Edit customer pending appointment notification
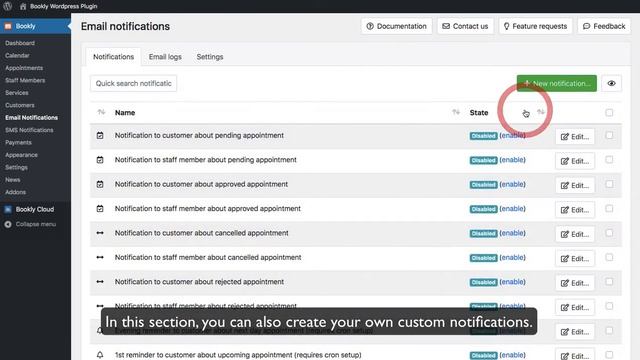Image resolution: width=640 pixels, height=360 pixels. 575,137
